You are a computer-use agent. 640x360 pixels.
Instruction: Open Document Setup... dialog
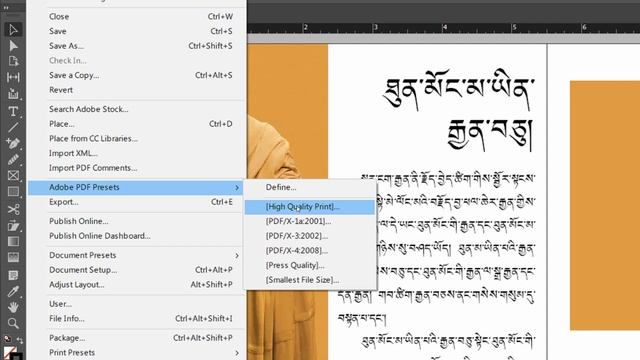[x=136, y=270]
